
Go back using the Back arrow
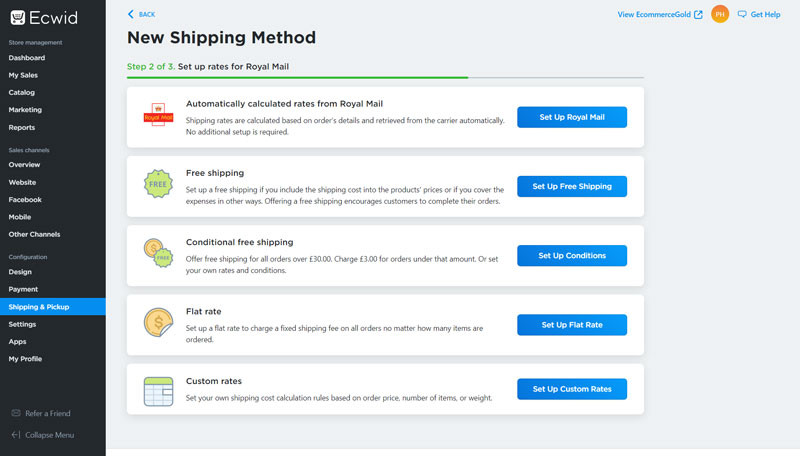(x=141, y=14)
